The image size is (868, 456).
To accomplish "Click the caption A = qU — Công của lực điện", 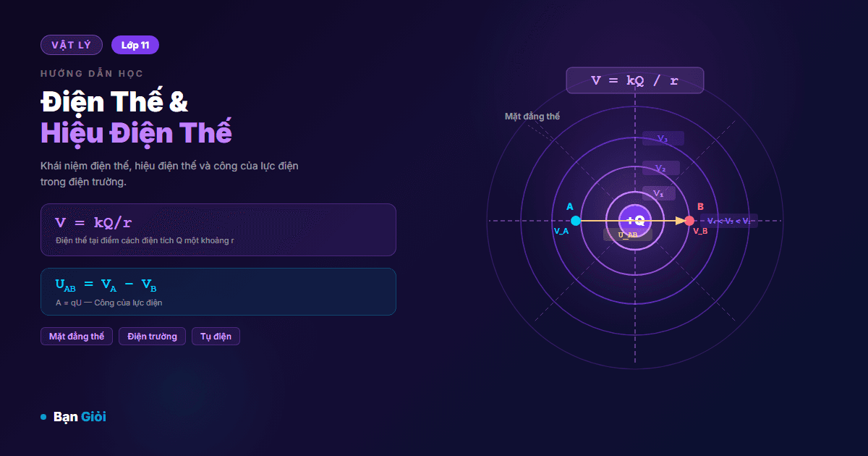I will (109, 303).
